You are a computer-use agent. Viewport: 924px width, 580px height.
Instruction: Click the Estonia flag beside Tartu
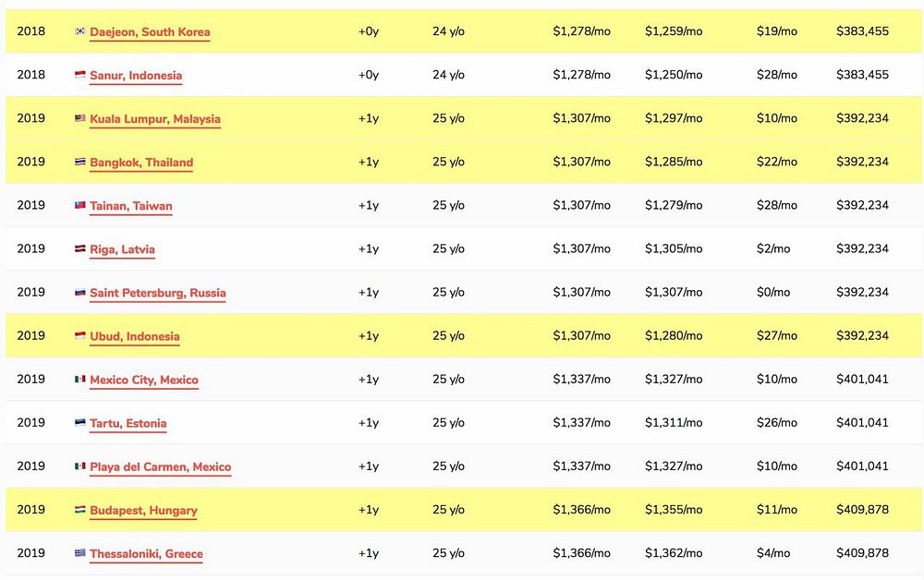(x=80, y=423)
